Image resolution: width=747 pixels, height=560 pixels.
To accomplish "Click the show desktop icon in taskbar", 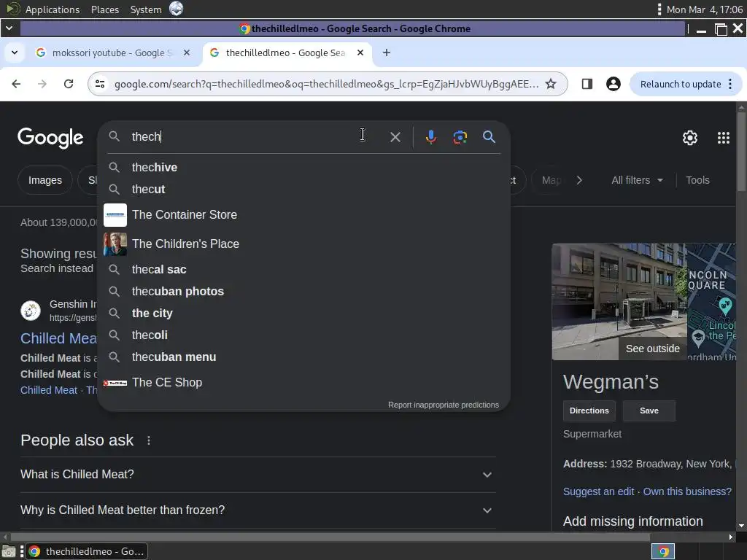I will (9, 551).
